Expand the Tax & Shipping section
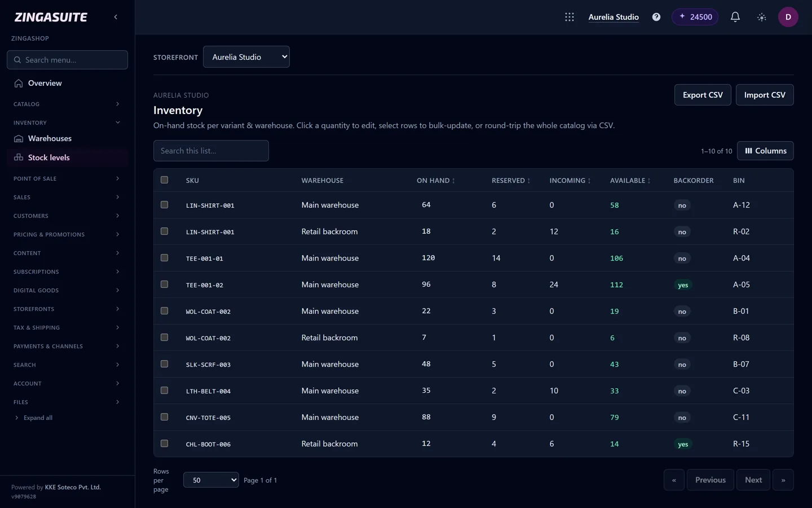This screenshot has width=812, height=508. (67, 327)
